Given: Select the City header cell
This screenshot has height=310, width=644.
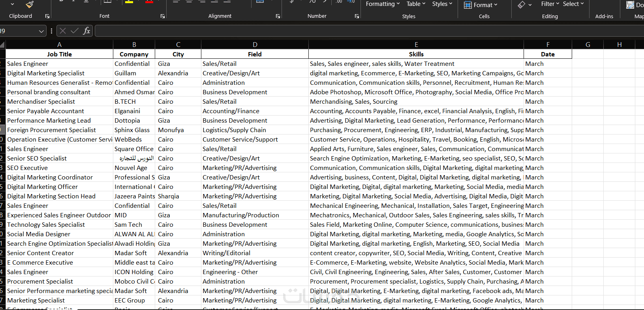Looking at the screenshot, I should [x=178, y=54].
